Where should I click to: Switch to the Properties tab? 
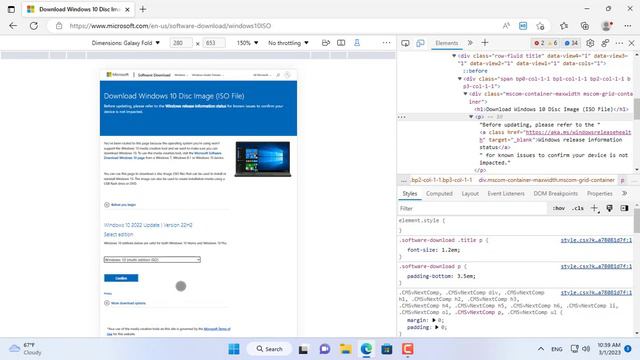click(x=600, y=193)
